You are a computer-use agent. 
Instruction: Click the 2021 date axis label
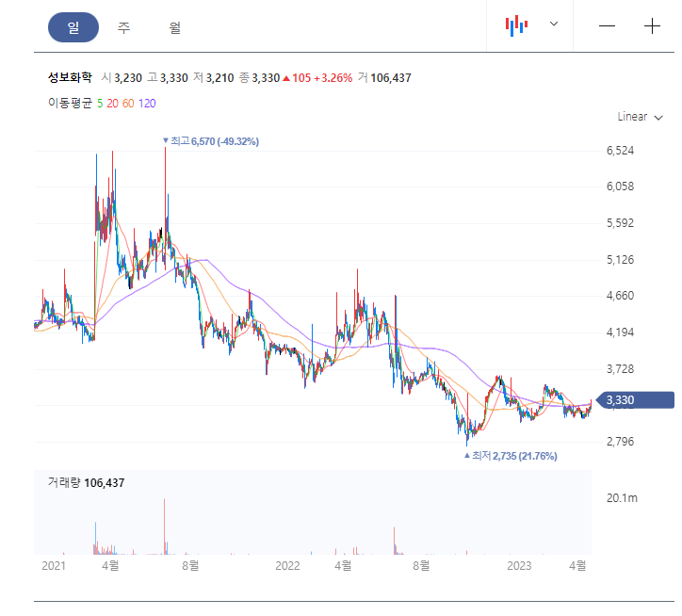click(54, 565)
